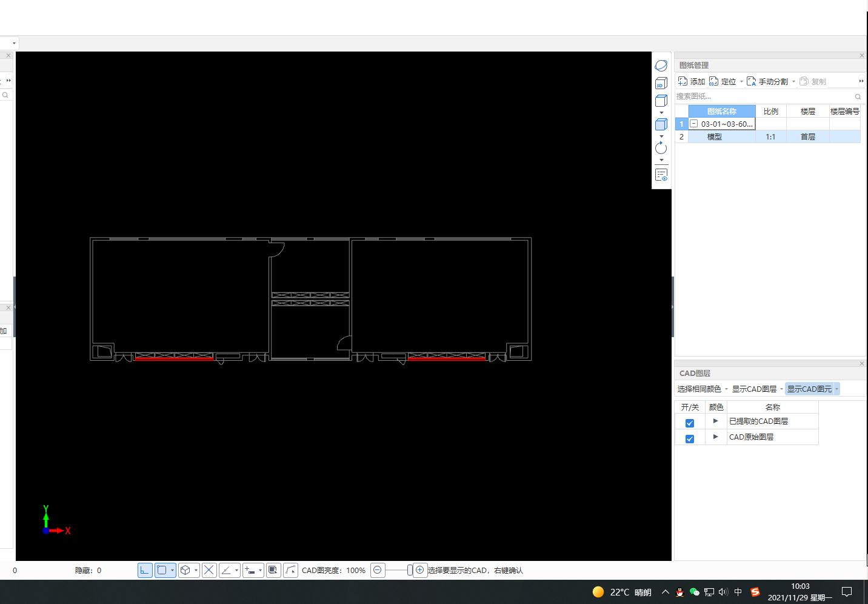This screenshot has width=868, height=604.
Task: Click the 首层 floor cell
Action: click(x=808, y=137)
